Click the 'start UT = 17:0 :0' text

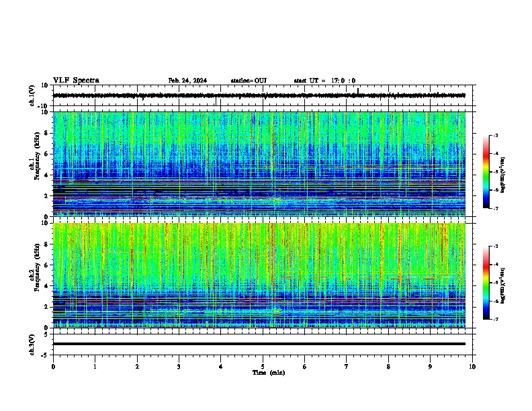(324, 81)
